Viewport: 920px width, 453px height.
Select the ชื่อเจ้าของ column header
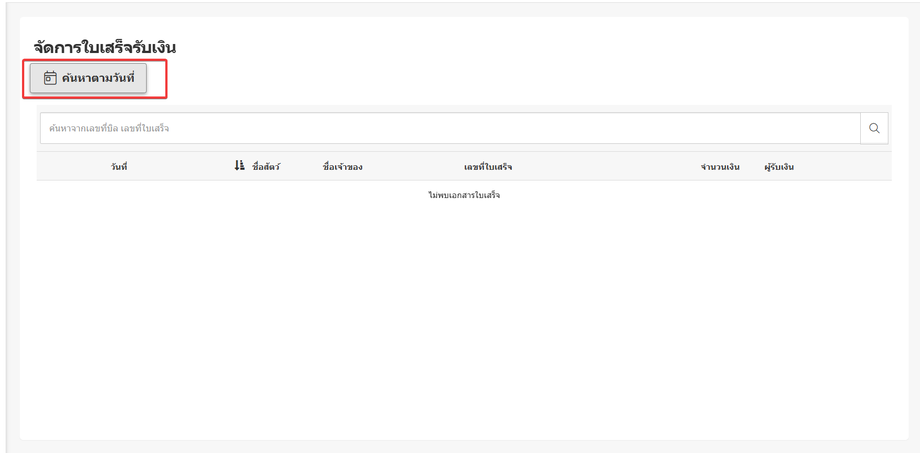coord(343,167)
